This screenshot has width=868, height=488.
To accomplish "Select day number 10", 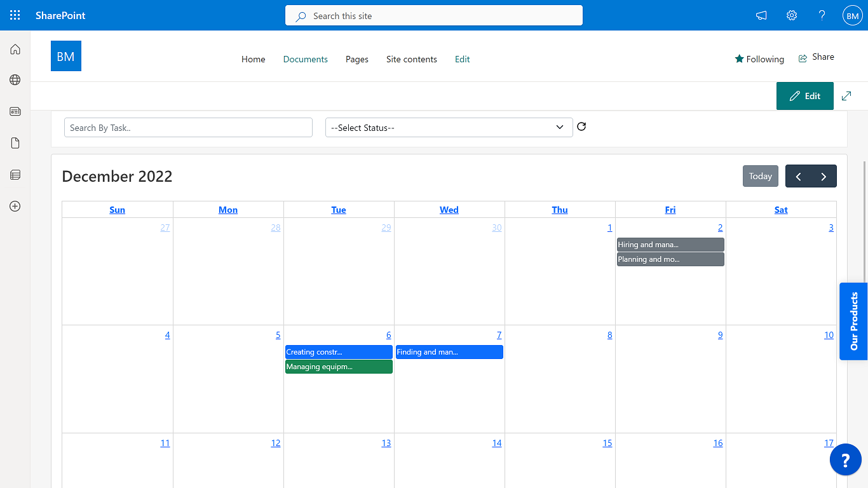I will coord(829,335).
